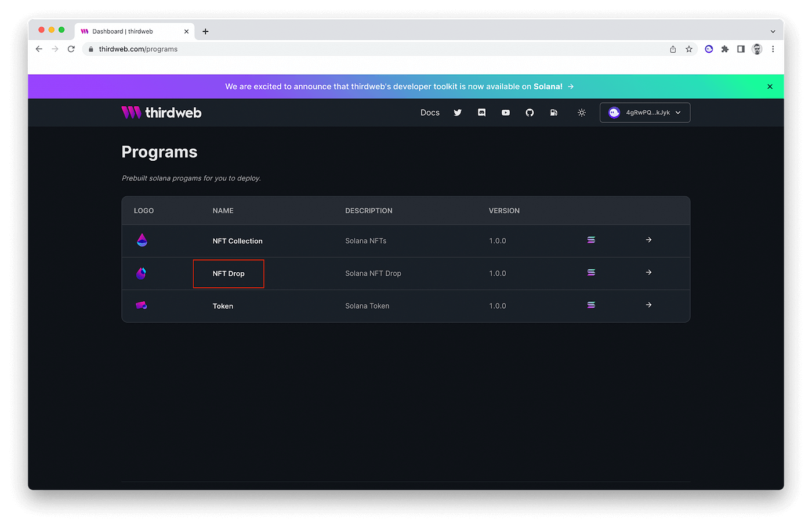Click the NAME column header

point(223,211)
